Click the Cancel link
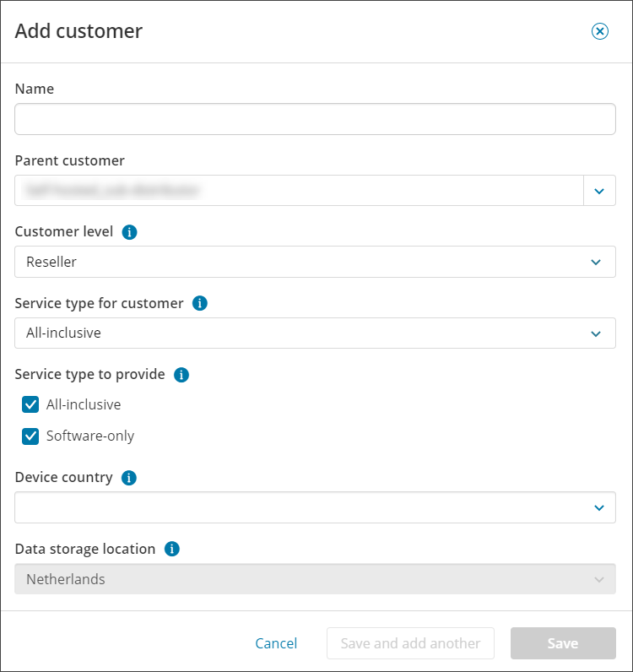Screen dimensions: 633x672 [276, 643]
